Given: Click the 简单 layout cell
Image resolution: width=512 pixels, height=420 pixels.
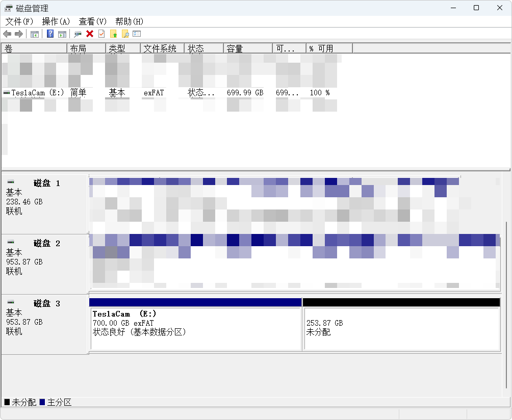Looking at the screenshot, I should coord(79,93).
